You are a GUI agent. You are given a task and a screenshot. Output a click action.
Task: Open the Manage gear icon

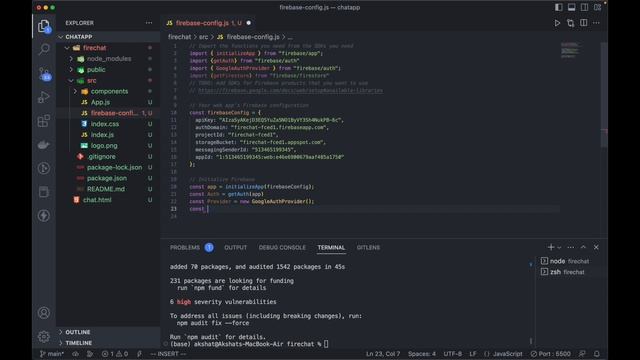click(x=44, y=337)
